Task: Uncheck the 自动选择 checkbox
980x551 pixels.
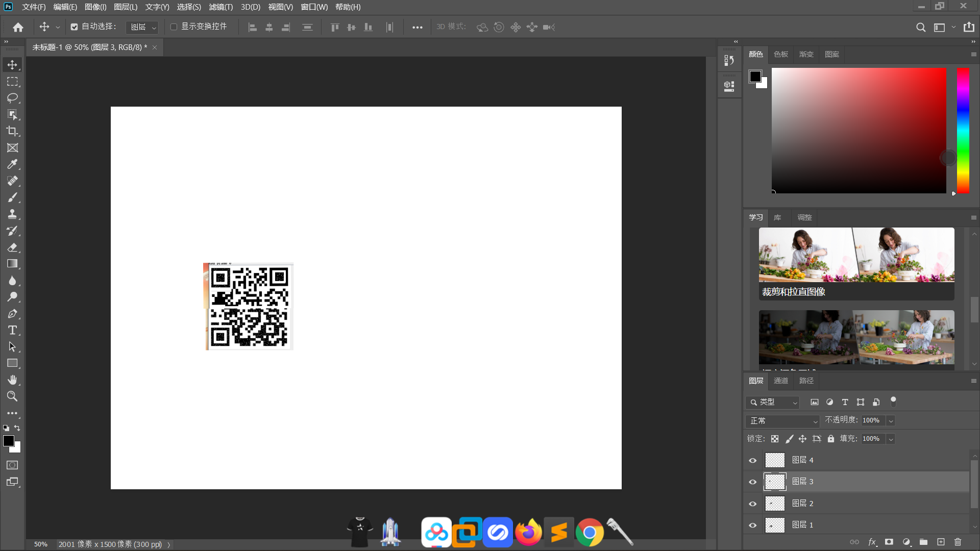Action: click(x=74, y=27)
